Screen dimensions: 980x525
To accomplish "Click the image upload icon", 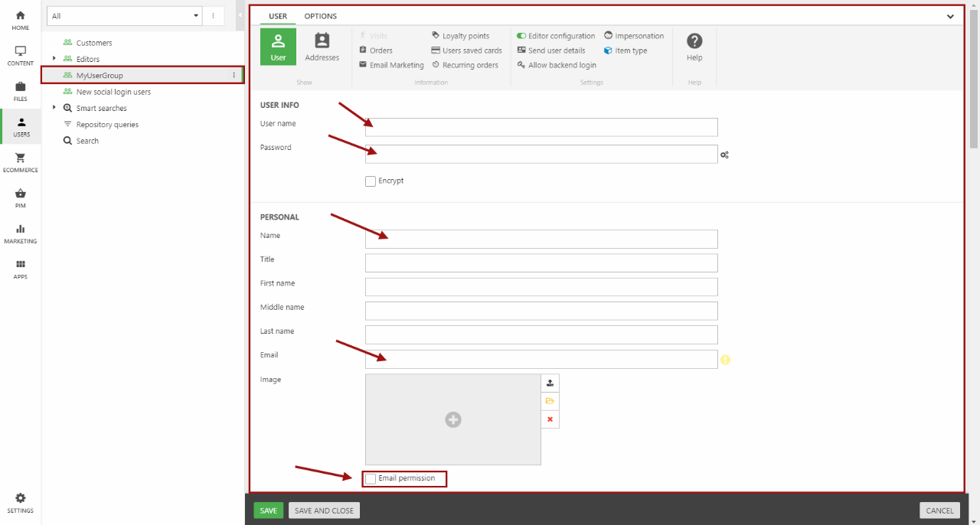I will [550, 383].
